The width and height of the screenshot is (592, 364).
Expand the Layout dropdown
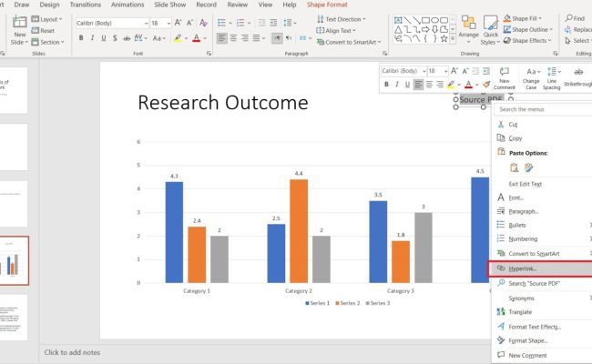tap(46, 19)
